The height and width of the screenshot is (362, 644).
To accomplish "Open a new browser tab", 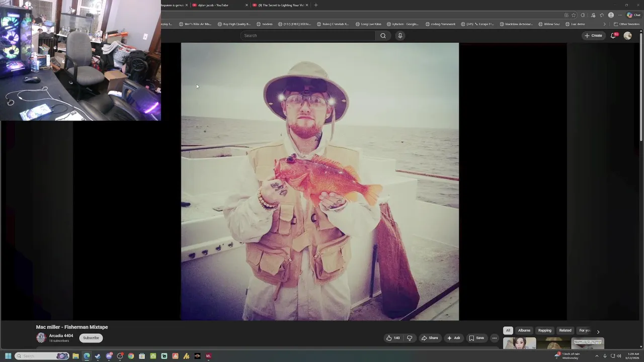I will click(x=316, y=5).
